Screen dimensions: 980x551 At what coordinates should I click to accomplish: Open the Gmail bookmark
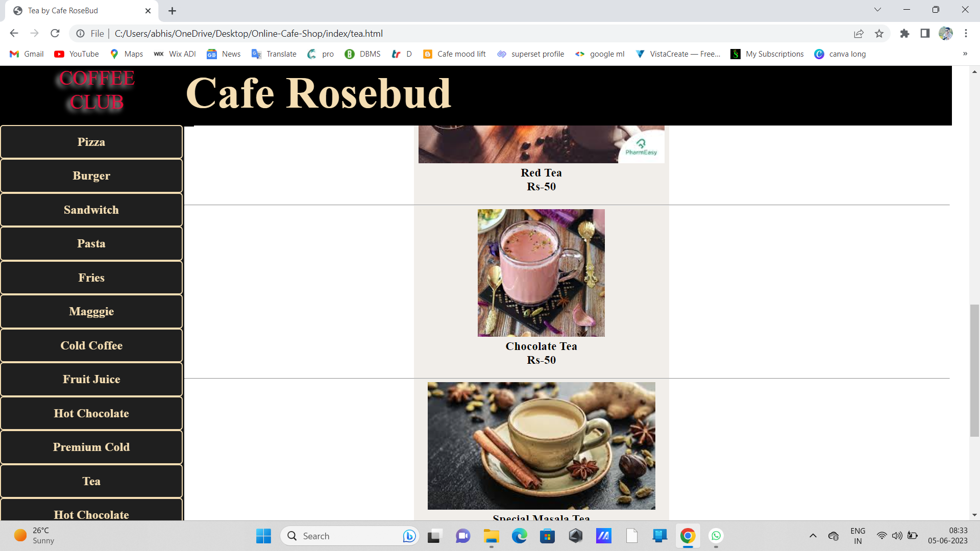26,54
